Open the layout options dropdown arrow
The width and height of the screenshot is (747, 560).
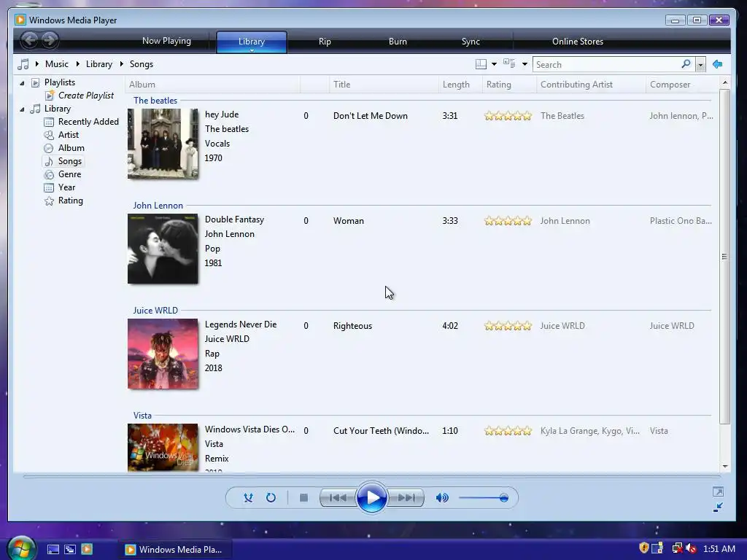click(x=494, y=64)
